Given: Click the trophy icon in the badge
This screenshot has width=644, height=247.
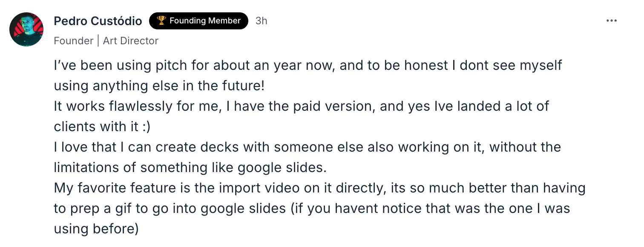Looking at the screenshot, I should coord(161,21).
